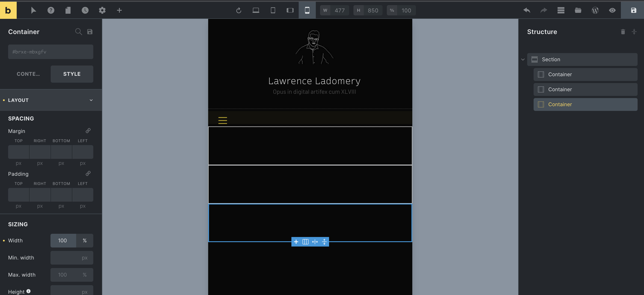The height and width of the screenshot is (295, 644).
Task: Set padding bottom value
Action: click(61, 195)
